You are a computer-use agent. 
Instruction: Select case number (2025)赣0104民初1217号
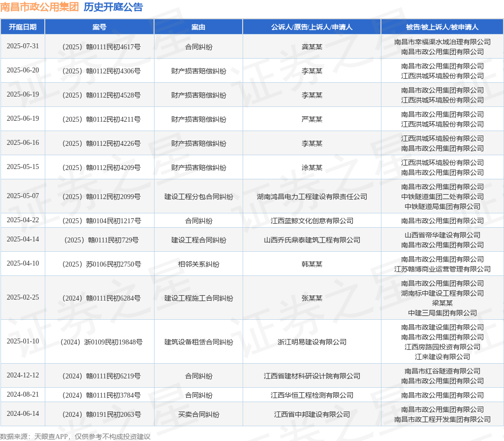101,221
